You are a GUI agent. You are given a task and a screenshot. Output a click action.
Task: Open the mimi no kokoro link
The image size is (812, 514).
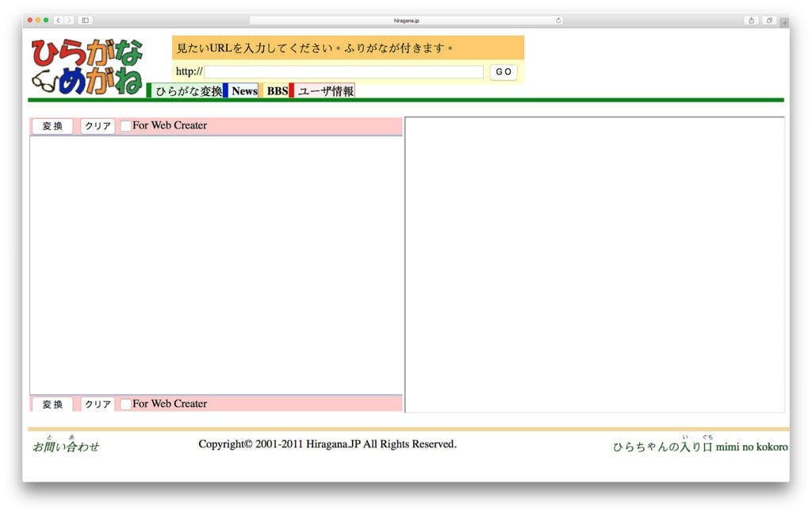point(752,447)
